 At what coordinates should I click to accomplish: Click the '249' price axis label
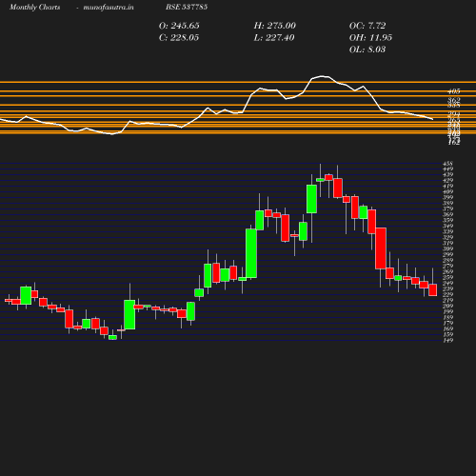coord(447,284)
